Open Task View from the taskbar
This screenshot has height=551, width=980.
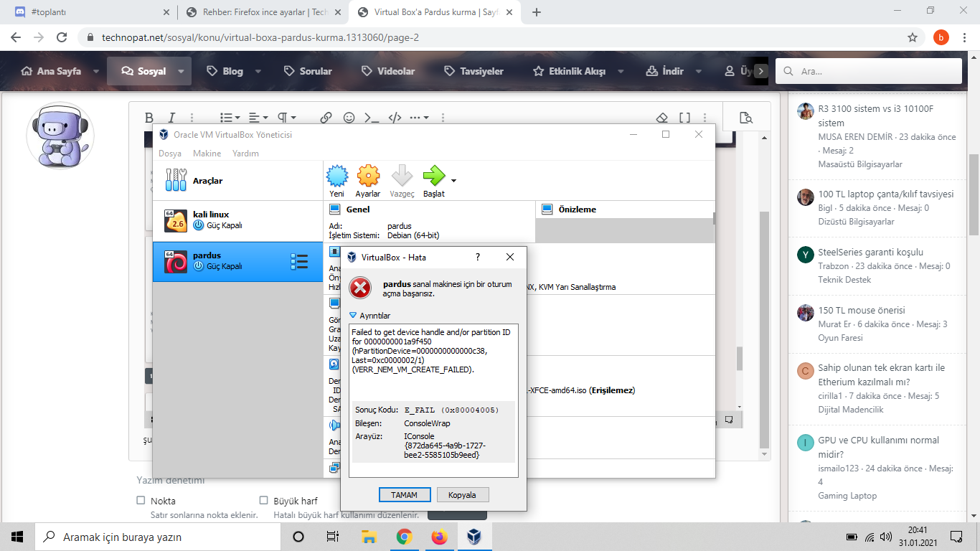(332, 537)
